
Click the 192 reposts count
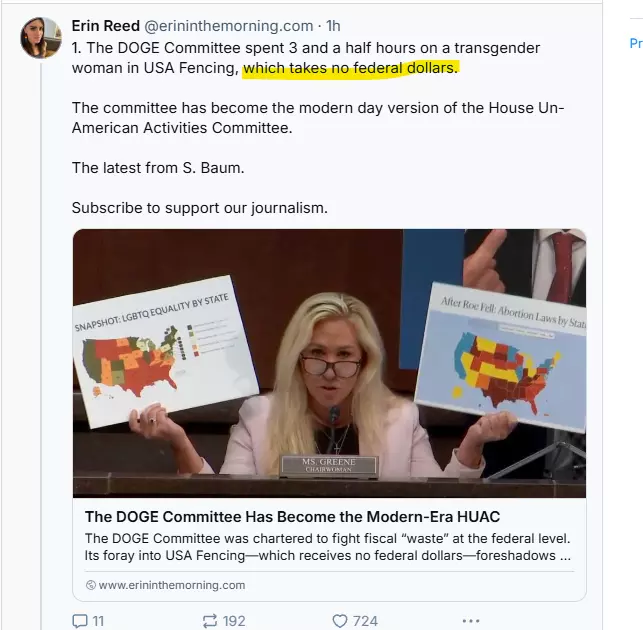[234, 621]
